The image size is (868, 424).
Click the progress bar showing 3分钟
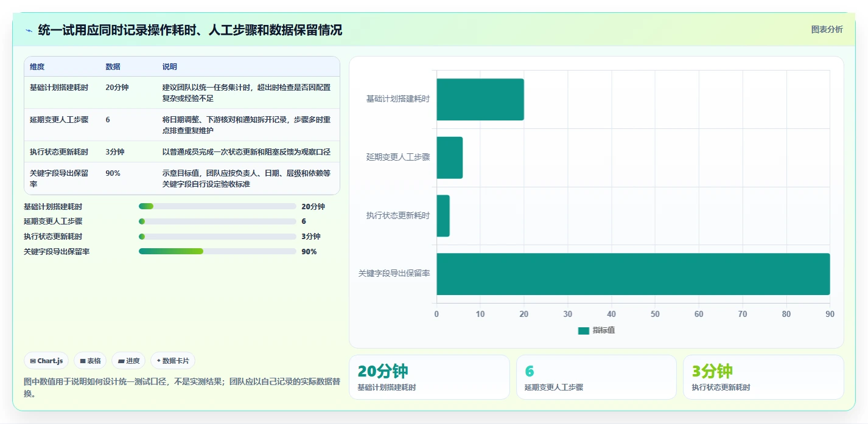[x=217, y=237]
